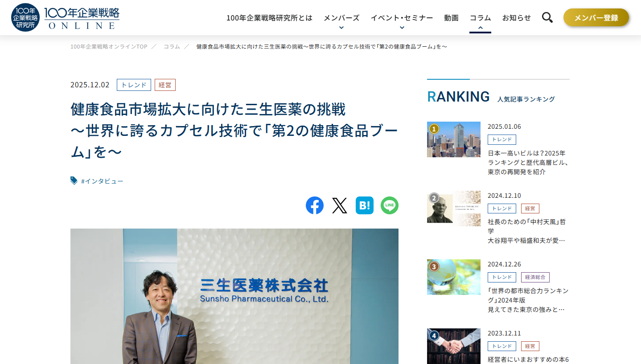
Task: Open the メンバーズ menu
Action: (341, 18)
